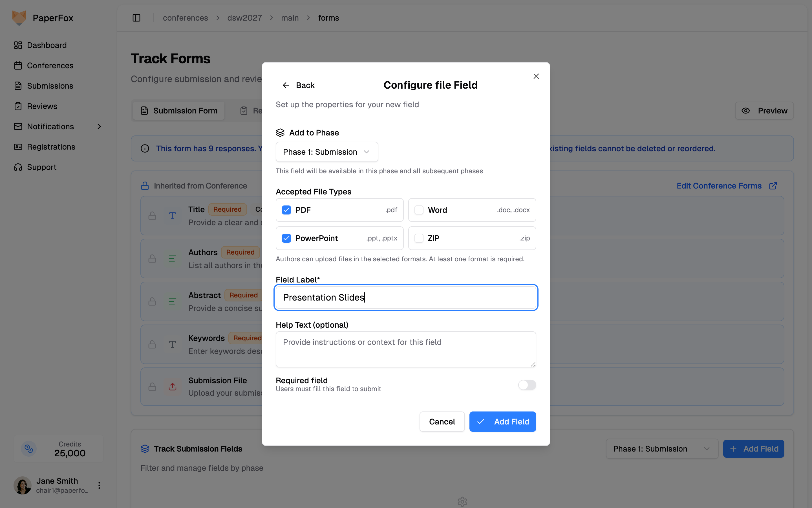Click the text type icon on the Title row

coord(173,216)
